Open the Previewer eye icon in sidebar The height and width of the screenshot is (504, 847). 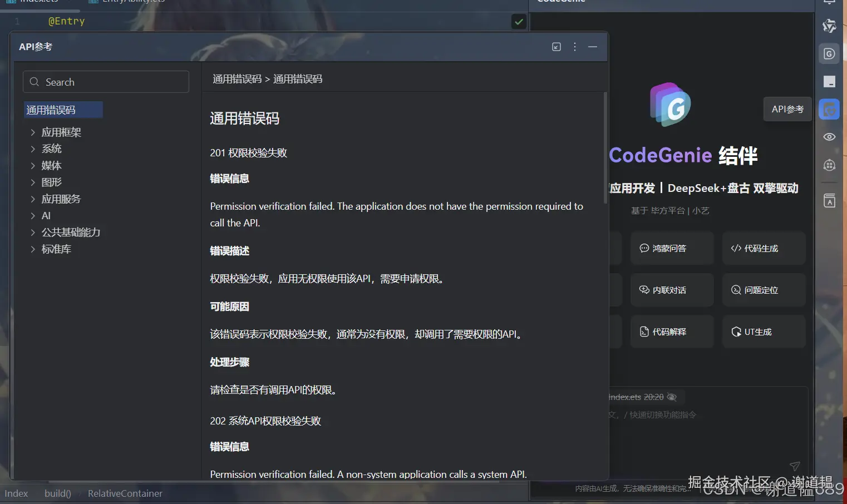829,137
